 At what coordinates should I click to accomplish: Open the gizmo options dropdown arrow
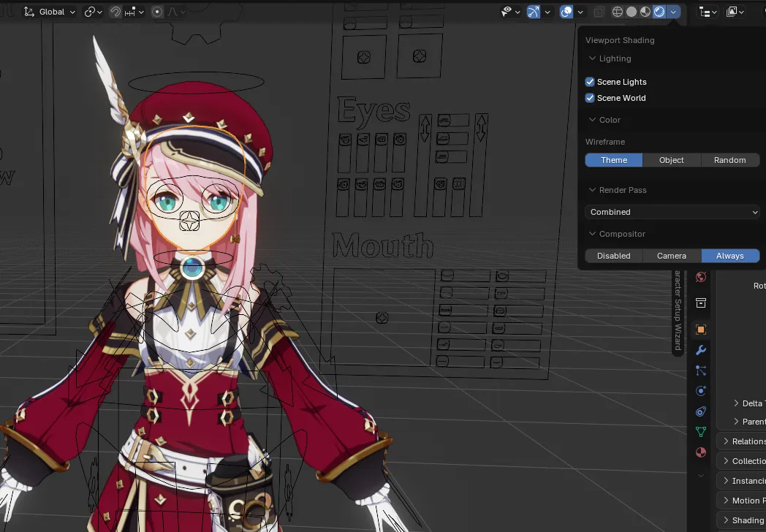click(547, 12)
